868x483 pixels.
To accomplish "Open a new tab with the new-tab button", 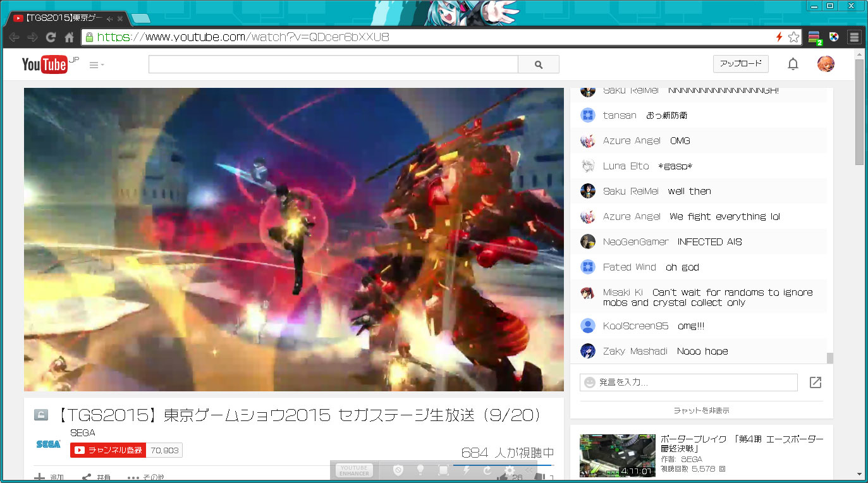I will 141,18.
